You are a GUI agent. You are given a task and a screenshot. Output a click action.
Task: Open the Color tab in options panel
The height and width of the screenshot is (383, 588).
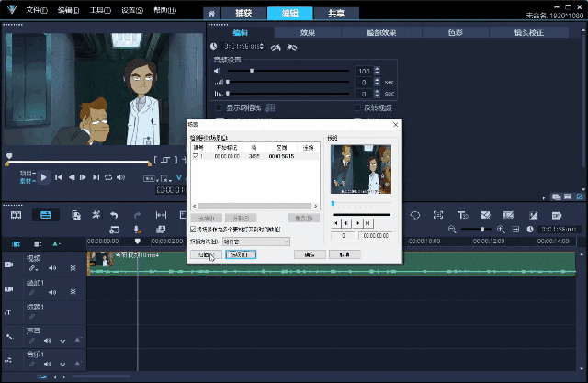pyautogui.click(x=456, y=32)
